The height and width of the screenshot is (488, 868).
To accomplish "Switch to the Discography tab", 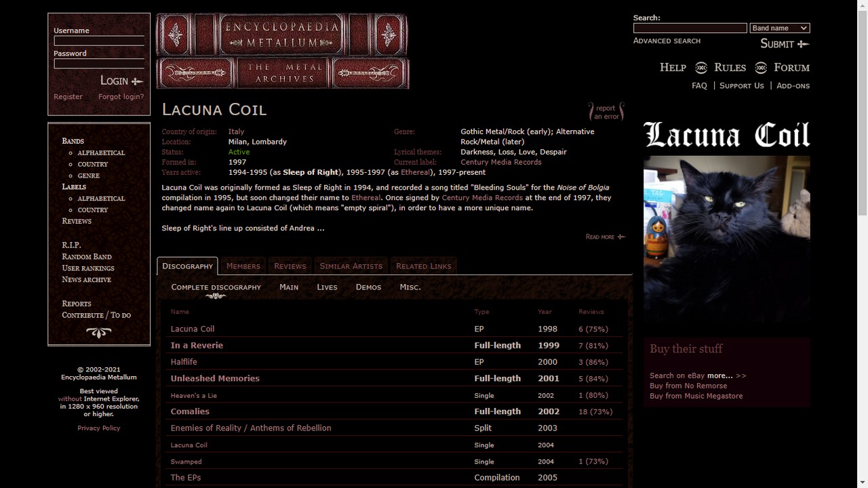I will tap(188, 266).
